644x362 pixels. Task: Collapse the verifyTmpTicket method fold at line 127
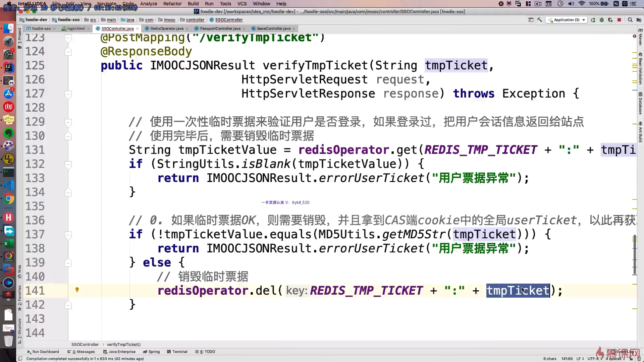pyautogui.click(x=68, y=94)
